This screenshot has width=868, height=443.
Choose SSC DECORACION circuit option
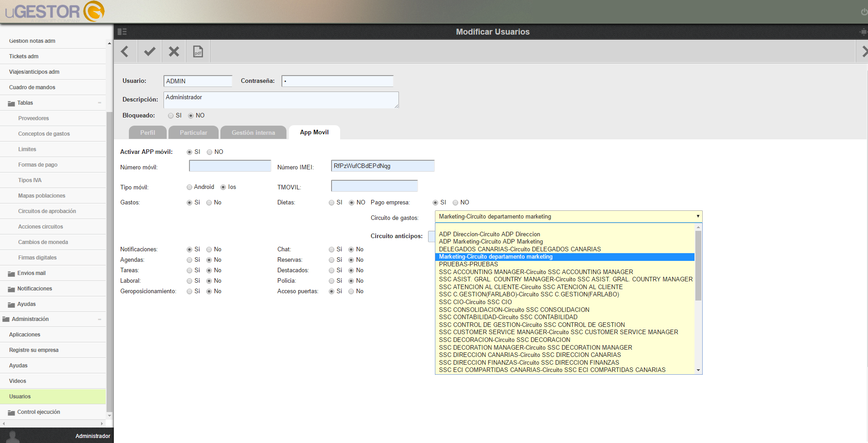pos(565,340)
